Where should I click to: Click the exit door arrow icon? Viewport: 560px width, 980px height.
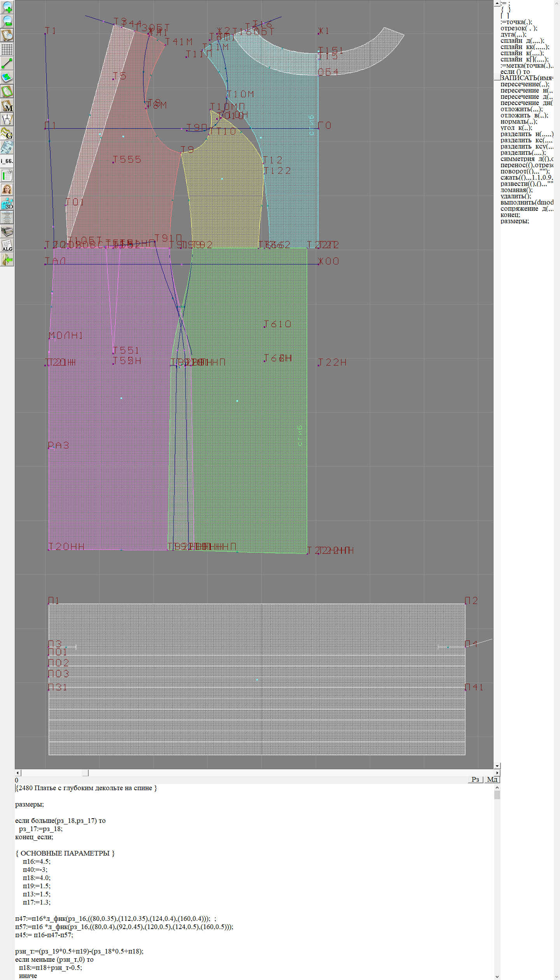click(x=7, y=259)
